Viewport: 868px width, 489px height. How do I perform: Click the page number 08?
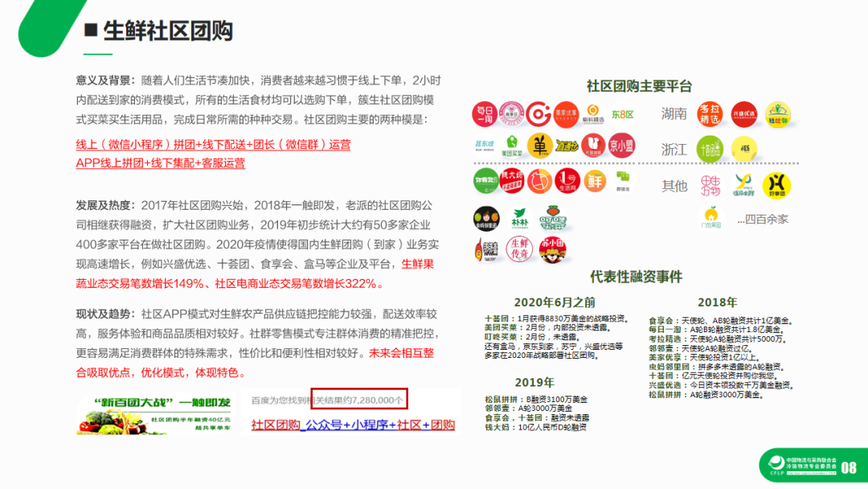(x=850, y=468)
